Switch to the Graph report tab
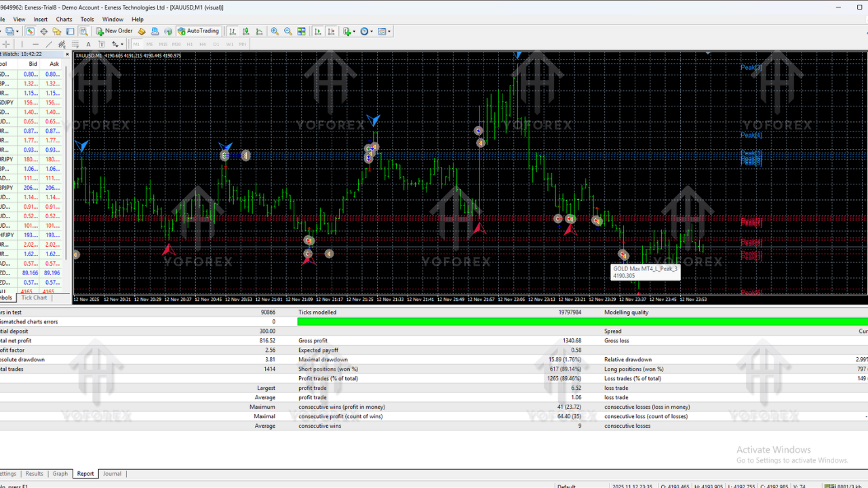 (60, 474)
